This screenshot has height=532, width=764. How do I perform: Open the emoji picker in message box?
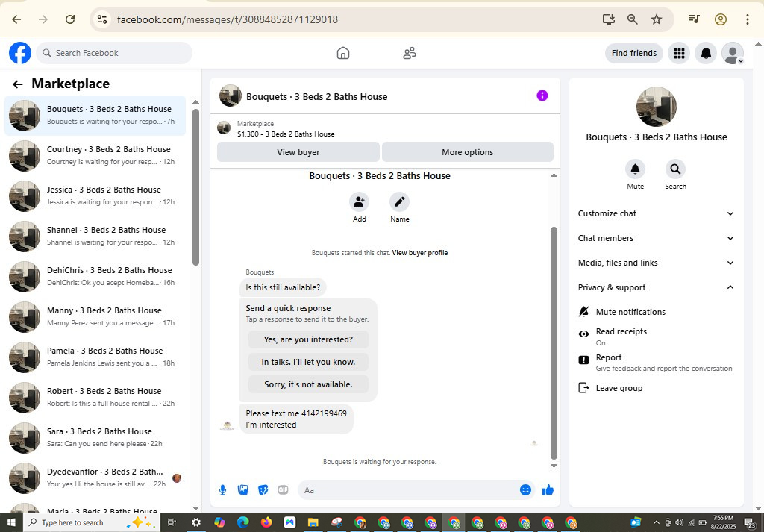(525, 490)
